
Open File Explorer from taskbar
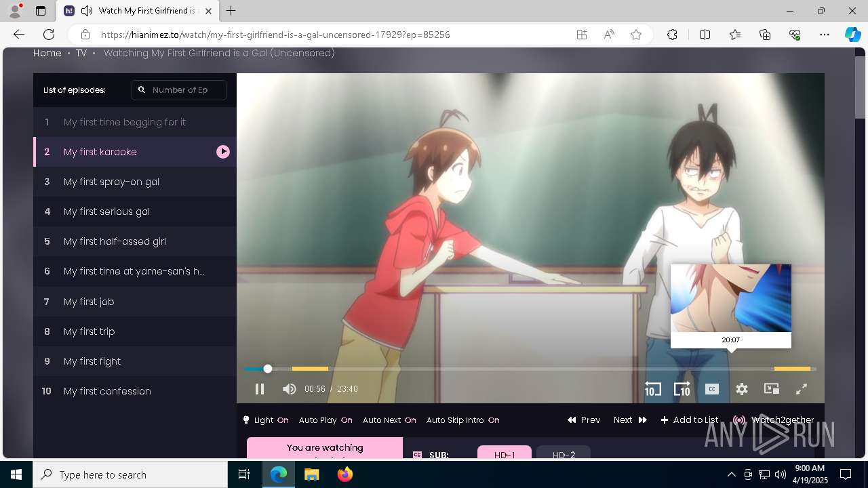coord(311,474)
